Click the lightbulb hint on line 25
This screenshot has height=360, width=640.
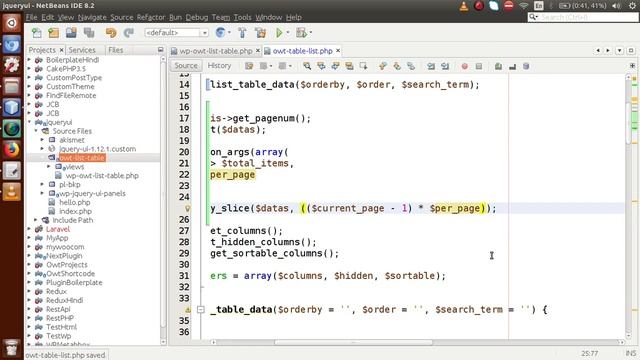(x=187, y=209)
